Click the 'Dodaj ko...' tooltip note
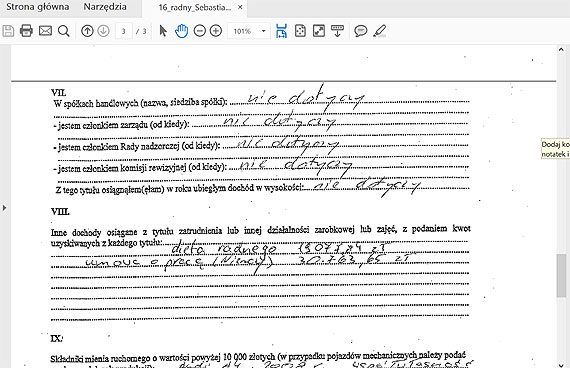Screen dimensions: 570x368 555,149
